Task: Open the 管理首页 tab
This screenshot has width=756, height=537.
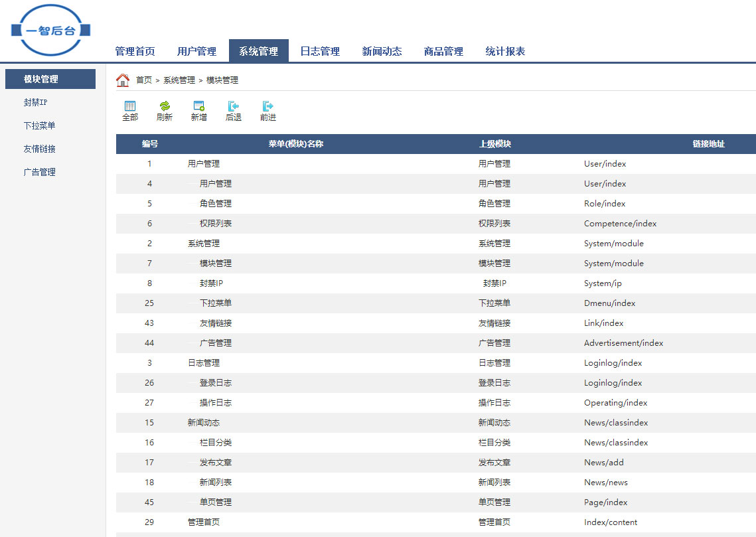Action: pyautogui.click(x=135, y=51)
